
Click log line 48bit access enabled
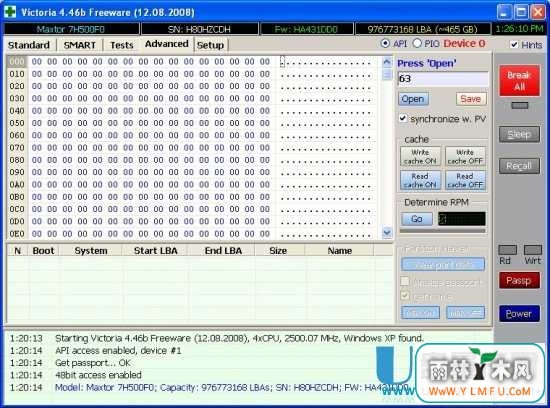click(98, 375)
